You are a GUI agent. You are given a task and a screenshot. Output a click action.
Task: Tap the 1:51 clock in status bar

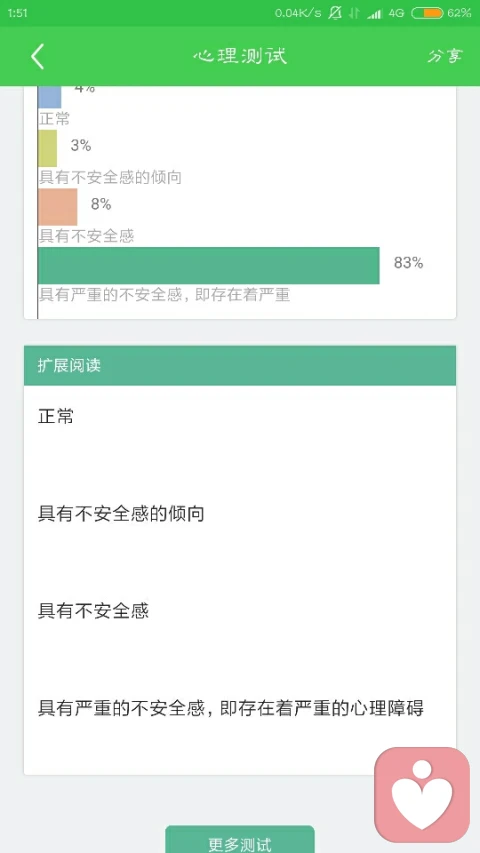(17, 13)
